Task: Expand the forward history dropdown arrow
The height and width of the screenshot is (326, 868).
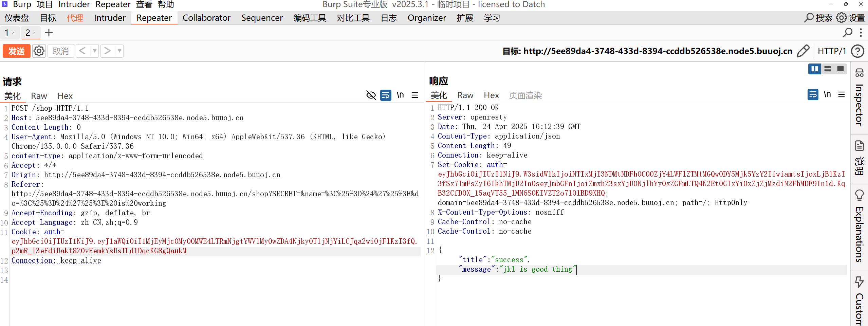Action: pyautogui.click(x=119, y=51)
